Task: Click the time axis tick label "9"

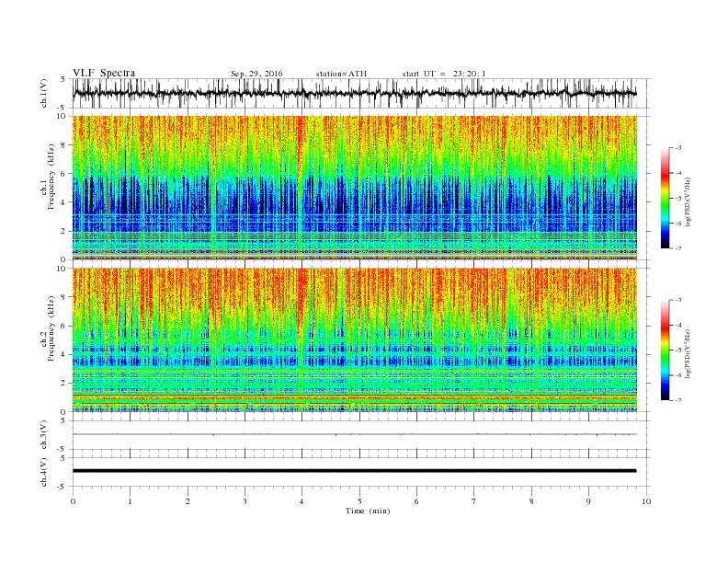Action: 588,501
